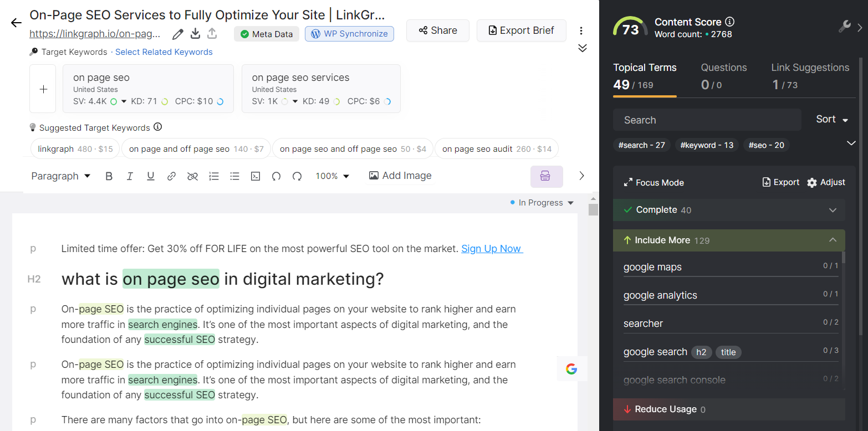Collapse the header with double chevron
Screen dimensions: 868x431
[582, 48]
